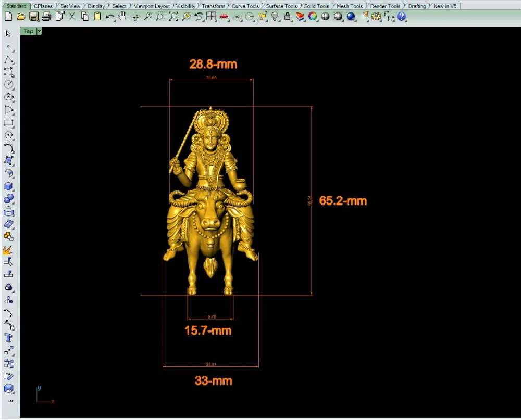Screen dimensions: 521x420
Task: Click the orange Explode icon
Action: 8,250
